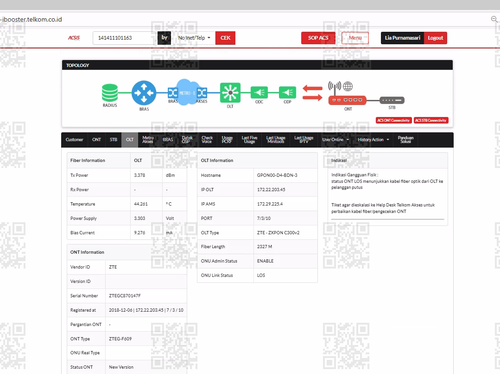Click the OLT Type value ZTE - ZXPON C300v2
This screenshot has height=374, width=500.
click(x=278, y=233)
